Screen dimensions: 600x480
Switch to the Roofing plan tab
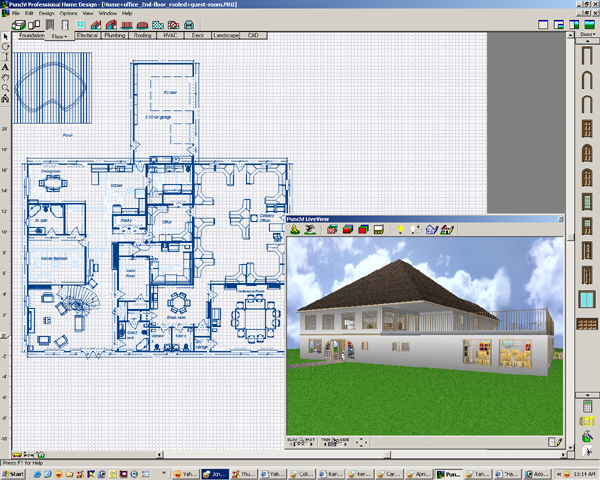142,35
